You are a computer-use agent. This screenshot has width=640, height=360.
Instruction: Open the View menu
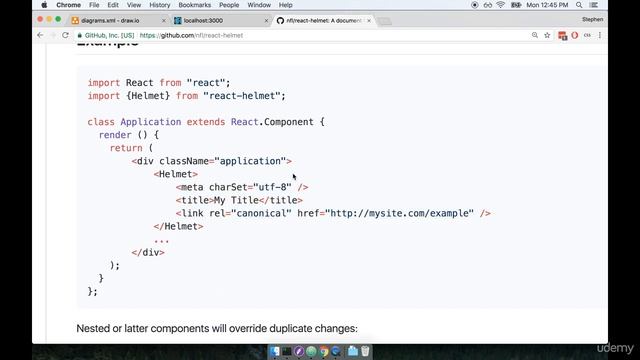[134, 5]
